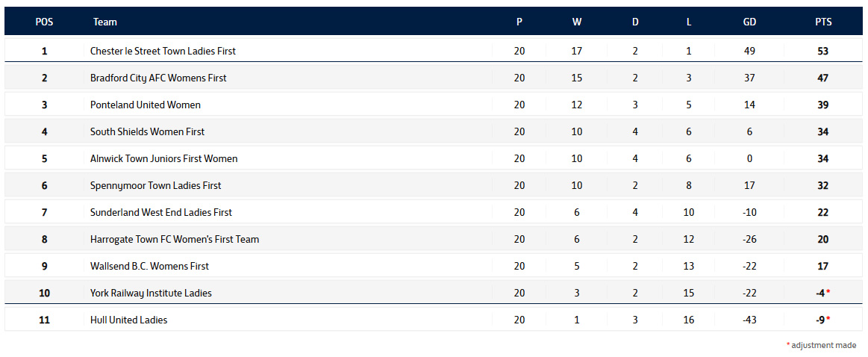Click the Team column header
Screen dimensions: 868x357
click(105, 22)
